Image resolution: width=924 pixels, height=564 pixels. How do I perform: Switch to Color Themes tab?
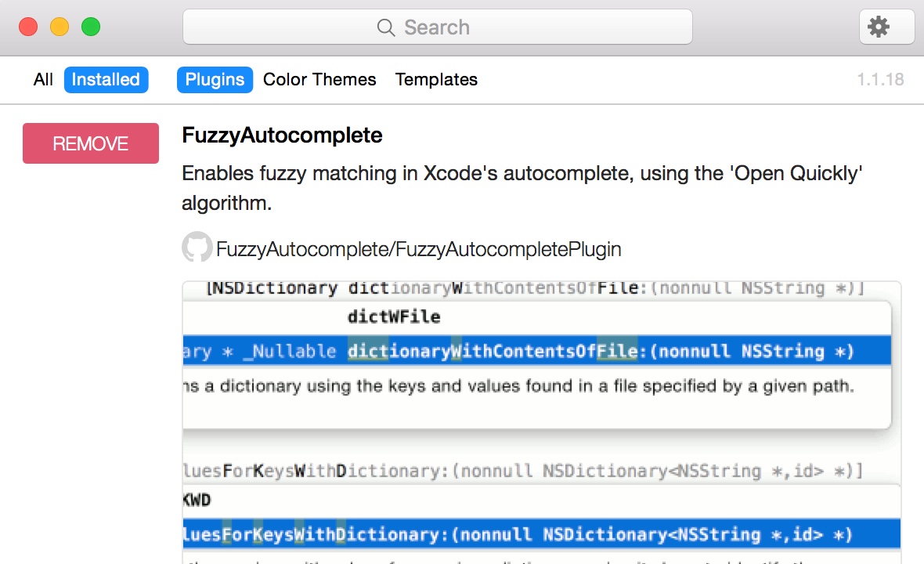(319, 80)
